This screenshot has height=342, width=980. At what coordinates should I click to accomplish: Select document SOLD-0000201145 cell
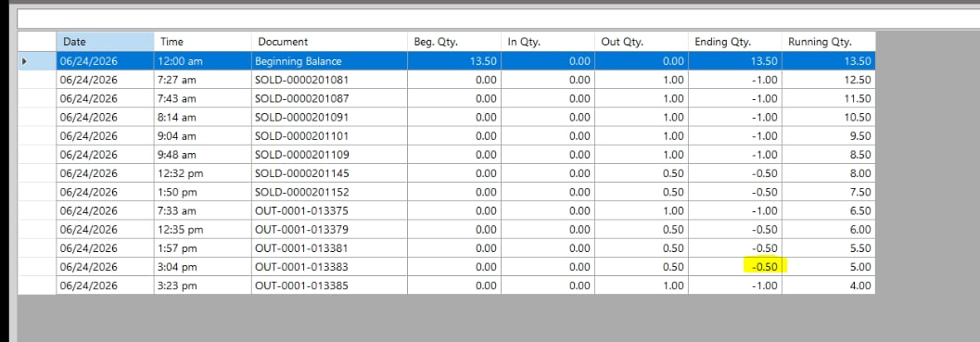tap(329, 173)
